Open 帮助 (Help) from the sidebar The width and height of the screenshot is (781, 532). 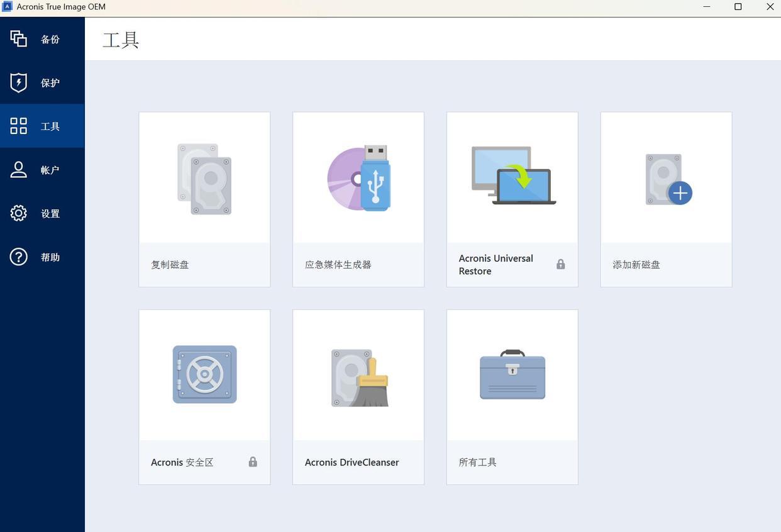(42, 257)
